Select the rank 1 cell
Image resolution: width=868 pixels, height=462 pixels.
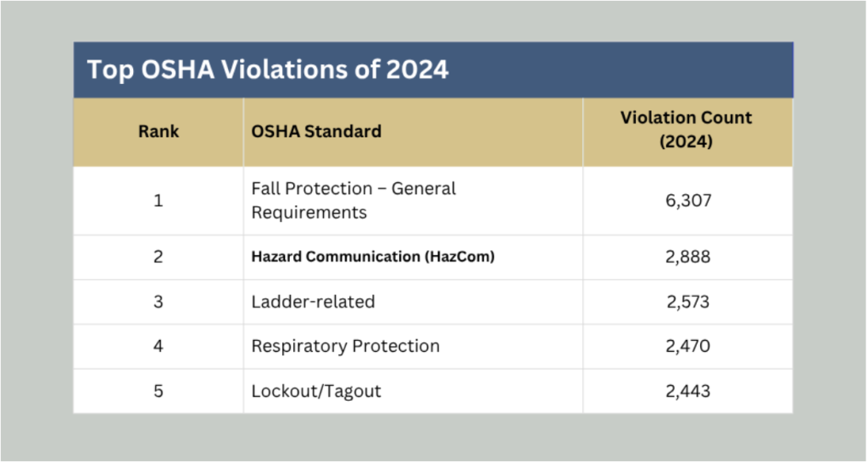click(x=159, y=200)
